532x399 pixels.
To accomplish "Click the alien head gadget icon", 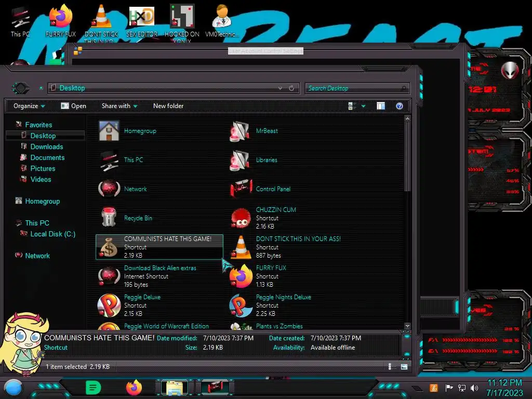I will (510, 71).
